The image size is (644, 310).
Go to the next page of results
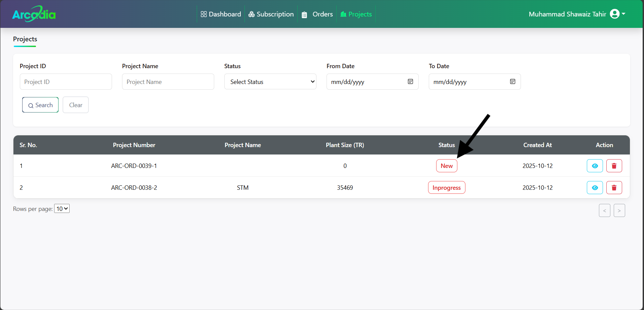coord(619,211)
